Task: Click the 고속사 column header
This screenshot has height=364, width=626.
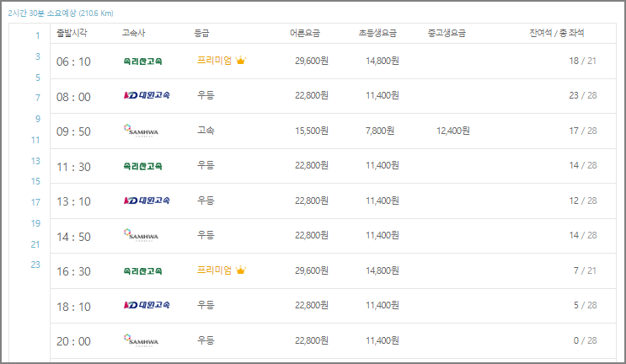Action: point(134,33)
